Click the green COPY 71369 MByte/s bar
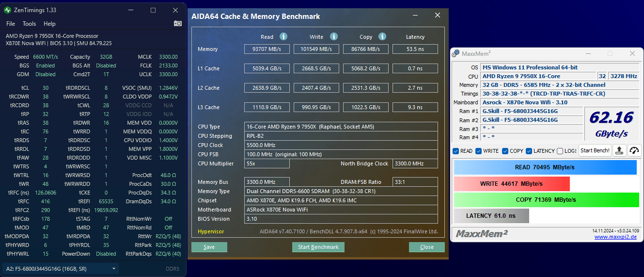Screen dimensions: 644x277 point(547,200)
